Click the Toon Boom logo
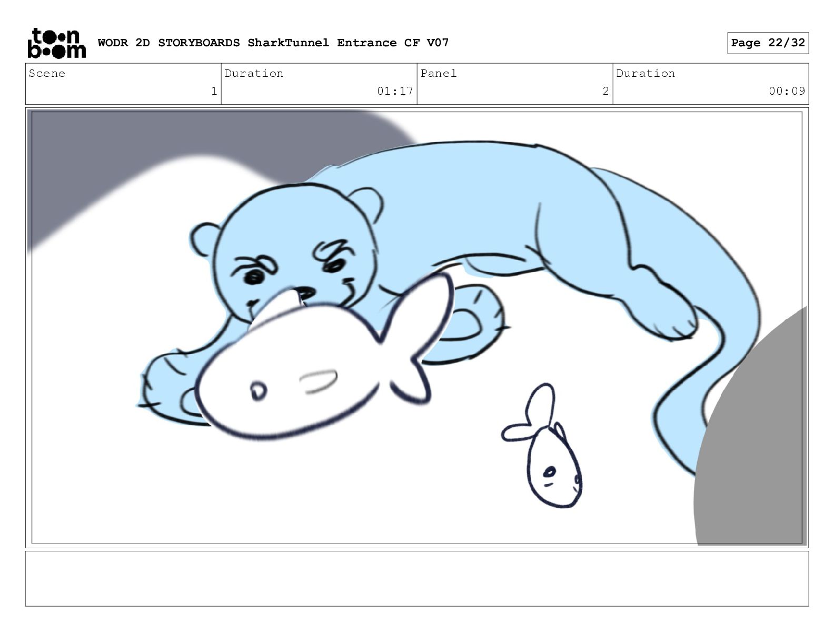This screenshot has height=644, width=834. pos(56,43)
